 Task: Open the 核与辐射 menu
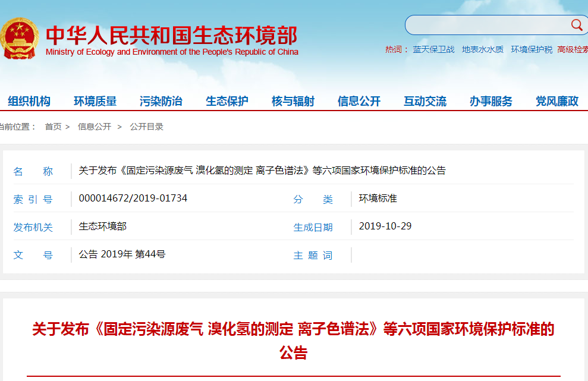click(293, 101)
